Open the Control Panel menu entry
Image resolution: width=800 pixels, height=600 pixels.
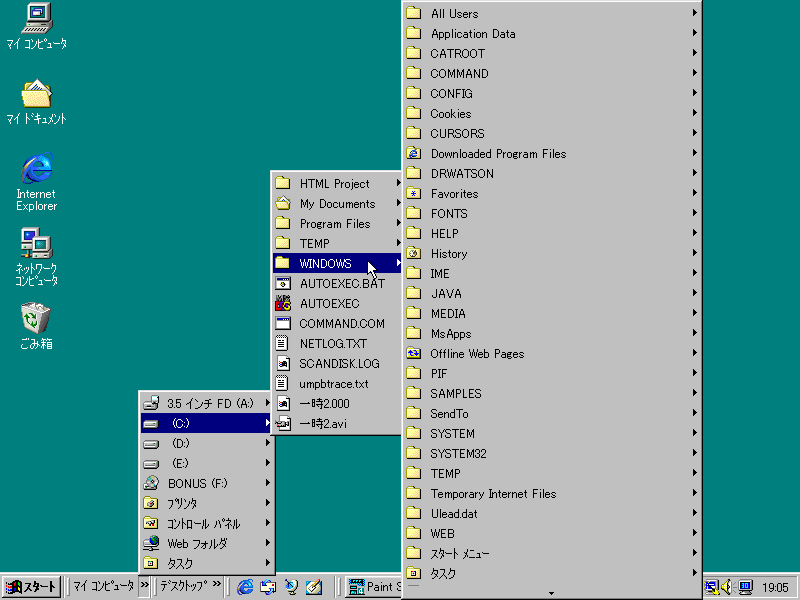(207, 523)
